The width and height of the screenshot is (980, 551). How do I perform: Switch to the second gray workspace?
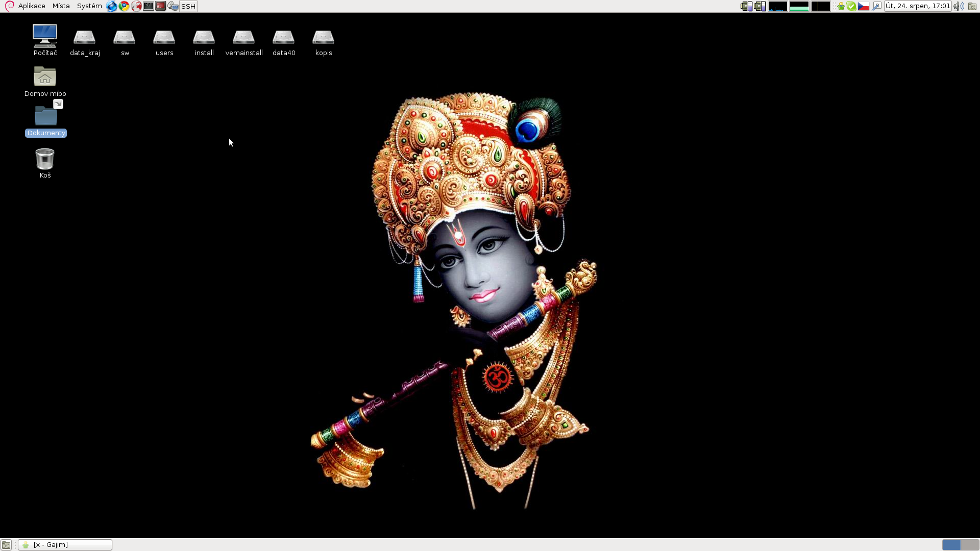coord(970,545)
